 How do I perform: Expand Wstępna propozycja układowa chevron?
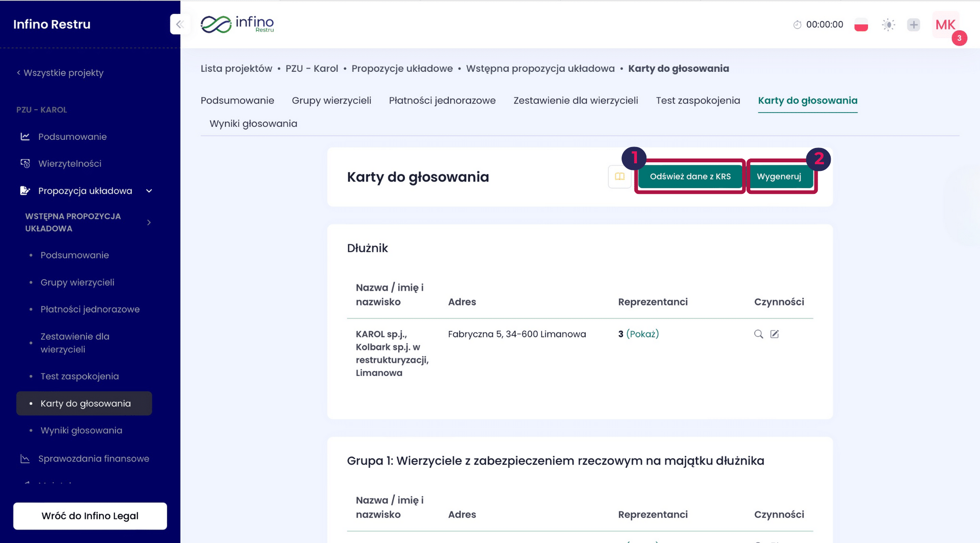point(149,222)
